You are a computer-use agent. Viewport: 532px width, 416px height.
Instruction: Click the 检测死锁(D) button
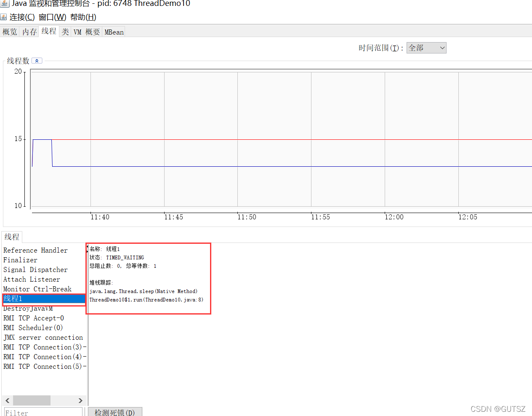pos(115,412)
